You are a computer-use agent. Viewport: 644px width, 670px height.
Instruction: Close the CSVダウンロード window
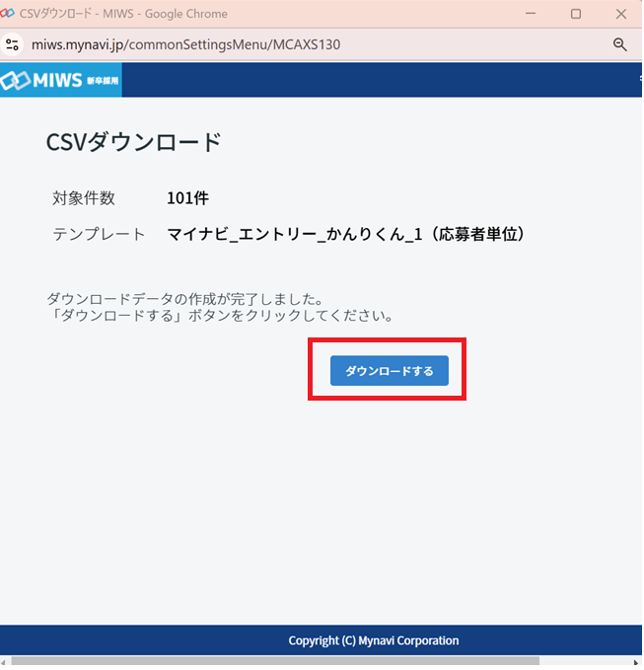tap(620, 14)
